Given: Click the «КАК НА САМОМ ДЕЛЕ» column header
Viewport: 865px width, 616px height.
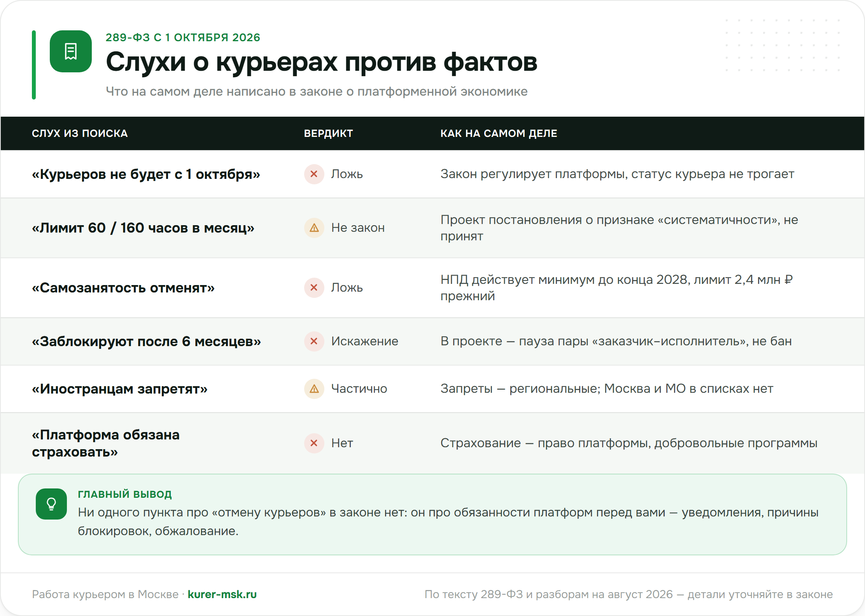Looking at the screenshot, I should point(499,133).
